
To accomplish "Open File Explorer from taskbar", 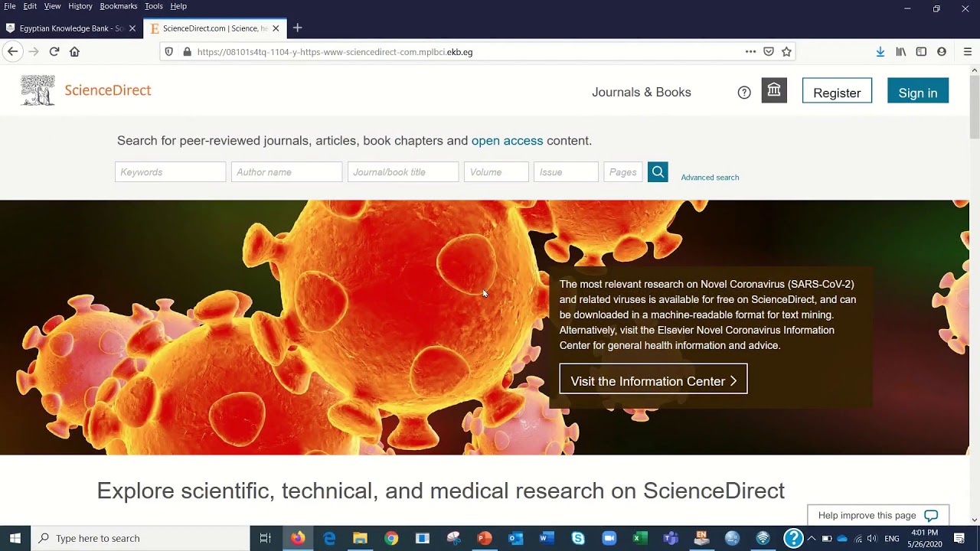I will click(x=360, y=538).
